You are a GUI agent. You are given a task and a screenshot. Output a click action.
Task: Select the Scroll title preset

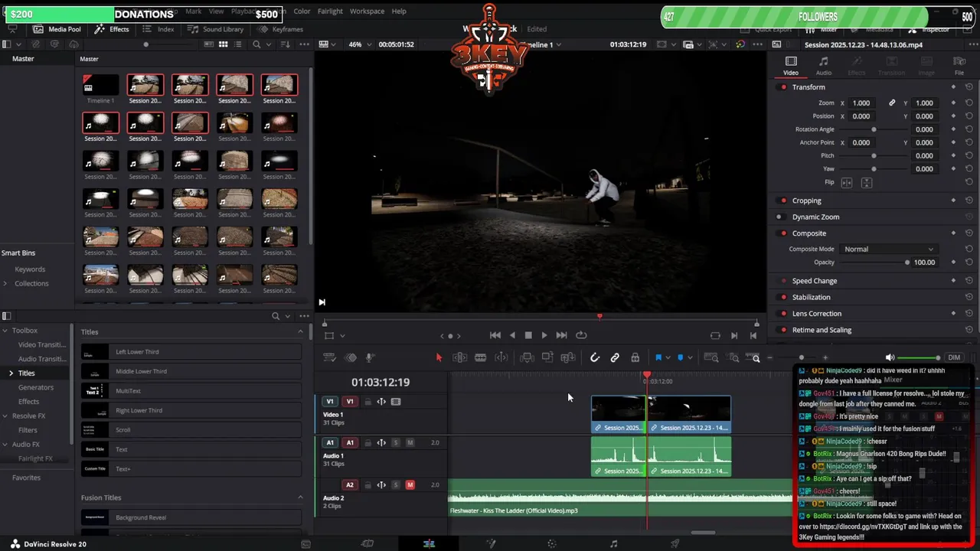tap(191, 430)
